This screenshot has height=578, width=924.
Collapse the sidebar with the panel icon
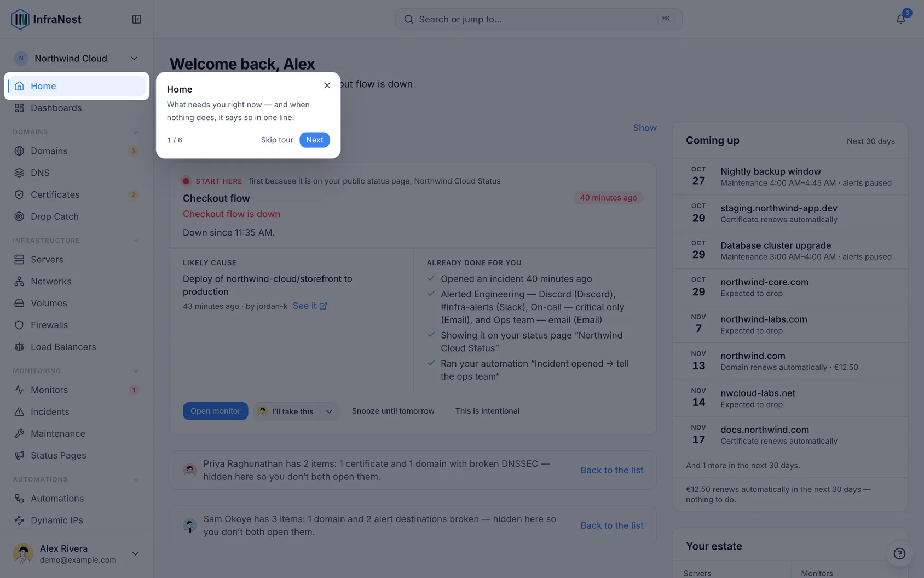coord(136,19)
